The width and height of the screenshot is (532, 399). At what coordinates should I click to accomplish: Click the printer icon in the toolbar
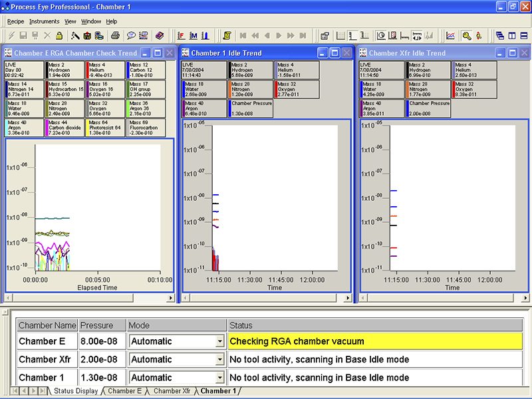coord(114,35)
